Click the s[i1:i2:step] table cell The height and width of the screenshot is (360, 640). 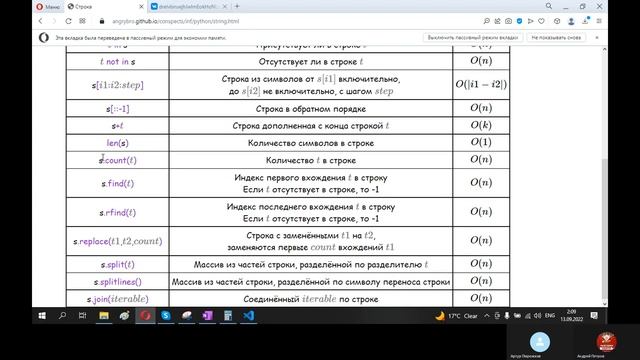tap(118, 85)
